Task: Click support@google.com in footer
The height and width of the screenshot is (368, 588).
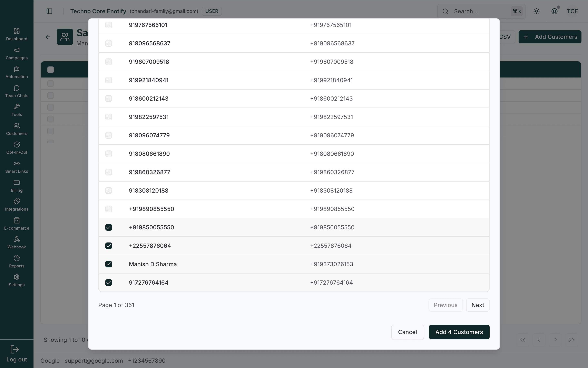Action: tap(94, 361)
